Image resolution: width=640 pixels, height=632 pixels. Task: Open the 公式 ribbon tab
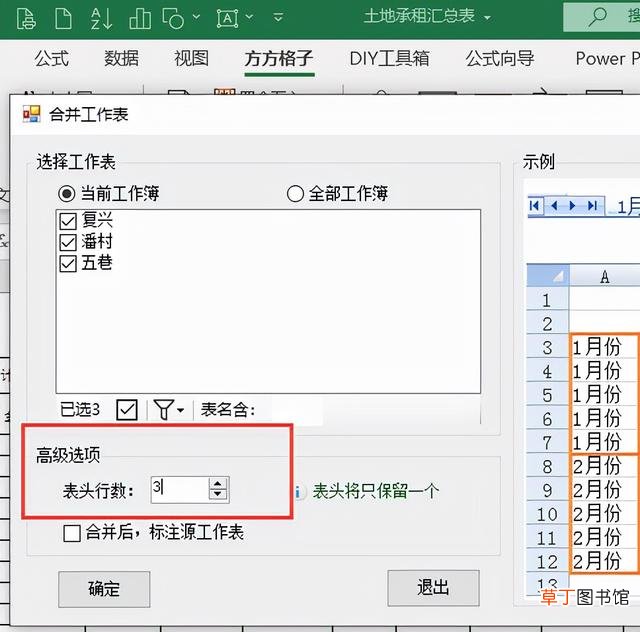coord(52,59)
